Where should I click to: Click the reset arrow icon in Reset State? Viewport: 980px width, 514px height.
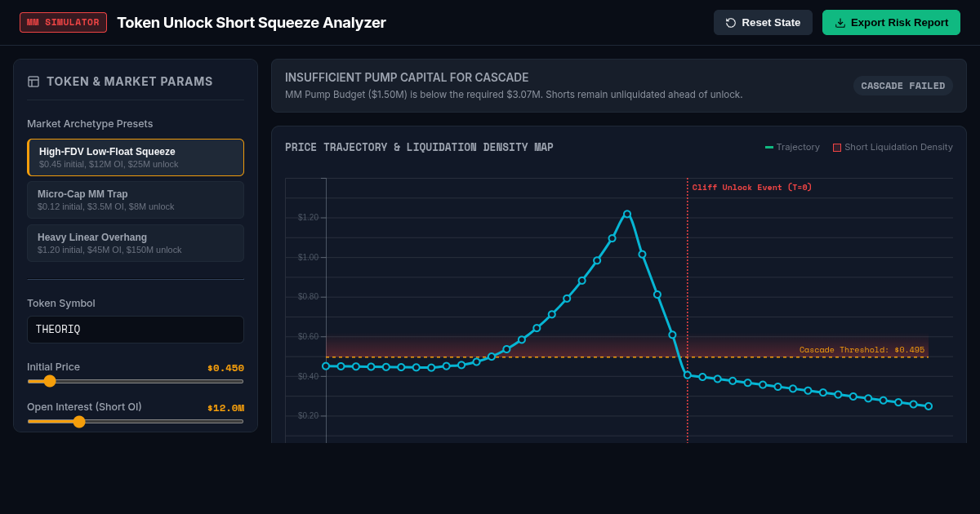click(x=731, y=23)
